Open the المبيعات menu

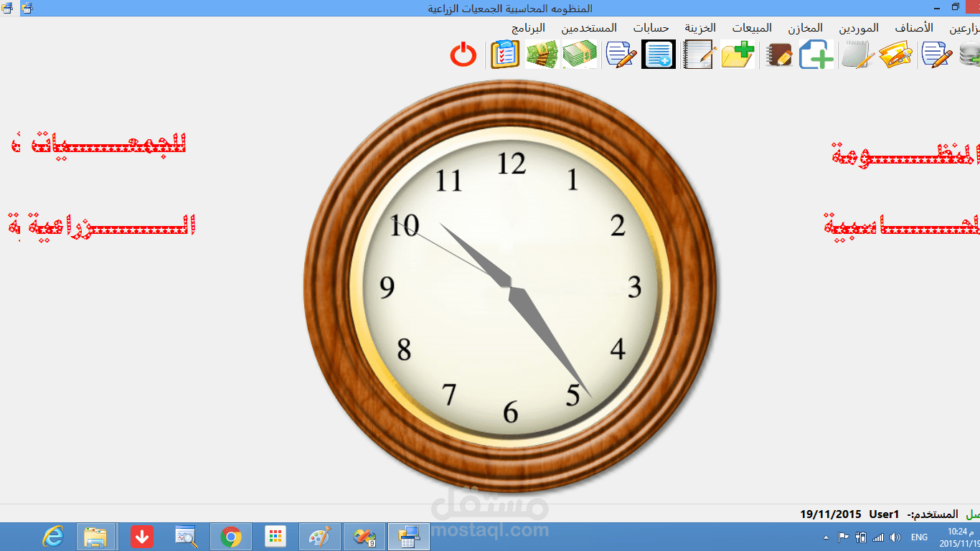click(x=752, y=28)
